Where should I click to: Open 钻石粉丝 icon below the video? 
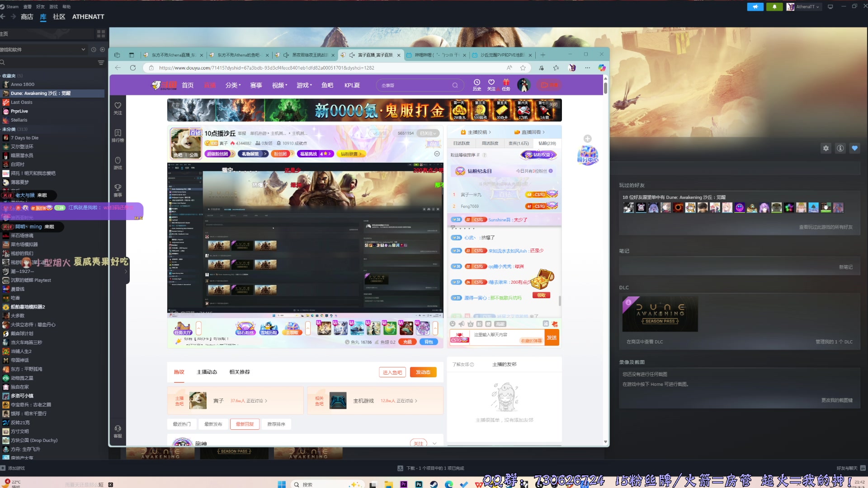tap(245, 328)
